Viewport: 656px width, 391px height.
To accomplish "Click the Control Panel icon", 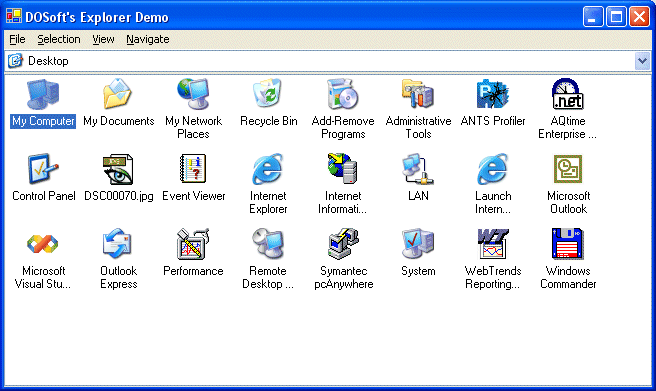I will tap(43, 169).
